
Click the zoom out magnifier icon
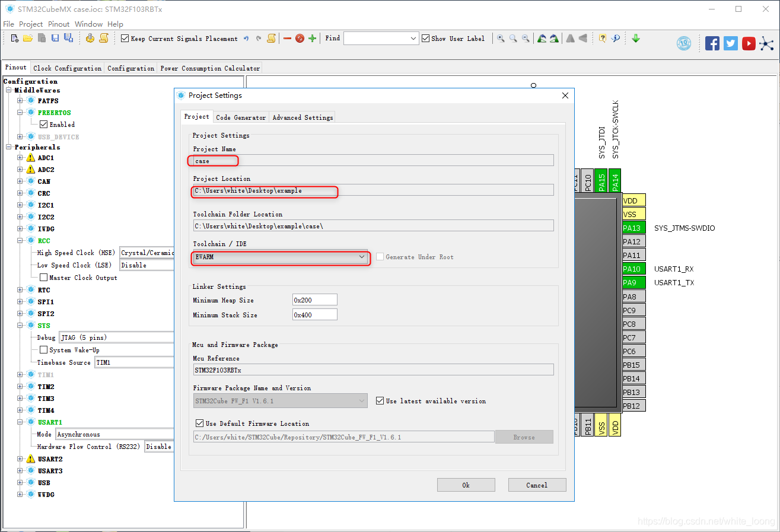pyautogui.click(x=526, y=39)
